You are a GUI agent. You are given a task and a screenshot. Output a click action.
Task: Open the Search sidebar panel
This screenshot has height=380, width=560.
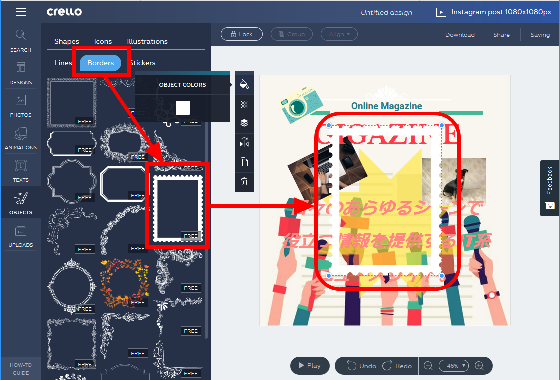pyautogui.click(x=21, y=41)
